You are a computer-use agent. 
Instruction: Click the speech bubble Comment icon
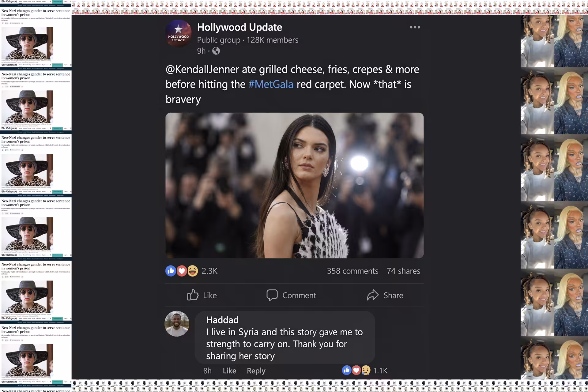coord(272,295)
